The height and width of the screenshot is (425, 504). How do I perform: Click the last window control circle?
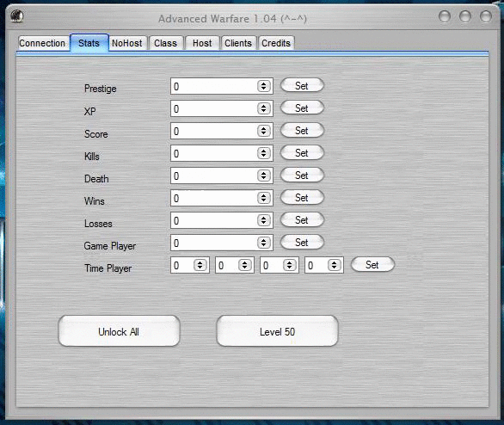(x=486, y=16)
